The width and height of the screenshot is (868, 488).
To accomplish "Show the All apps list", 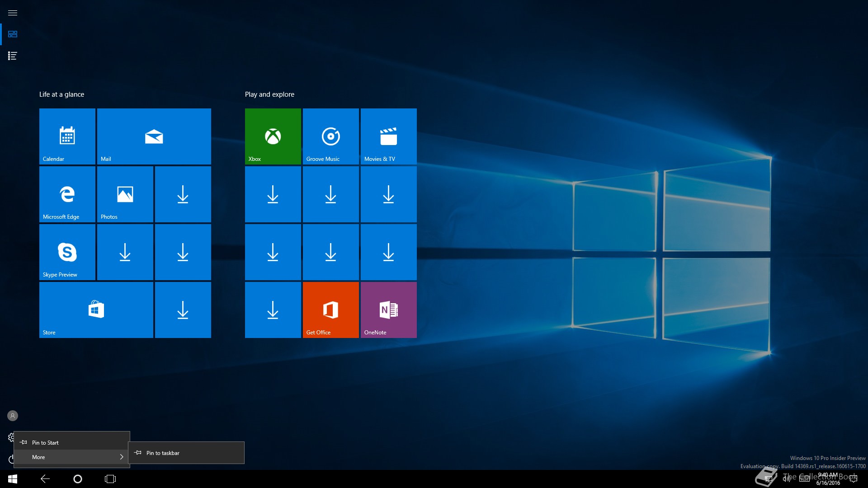I will 13,56.
